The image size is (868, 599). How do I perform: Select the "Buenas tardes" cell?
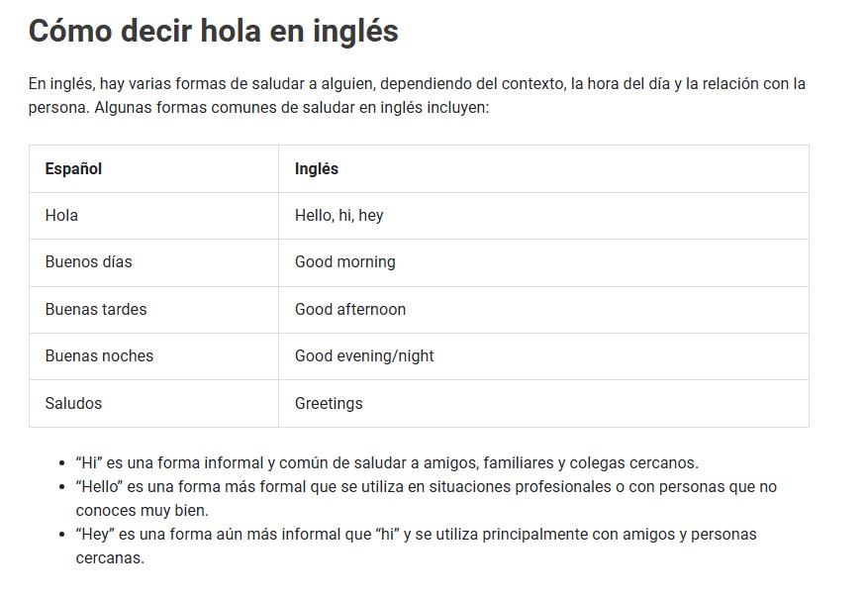[x=95, y=309]
